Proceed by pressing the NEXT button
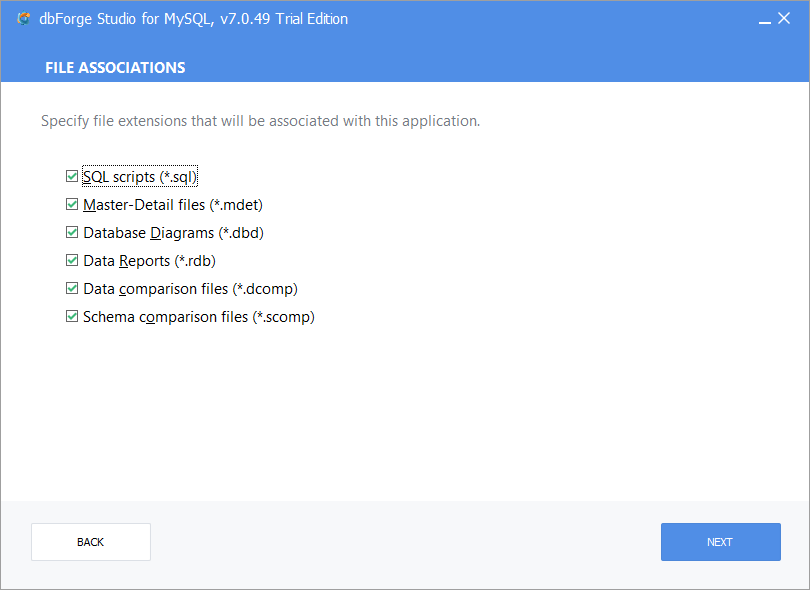 coord(720,542)
